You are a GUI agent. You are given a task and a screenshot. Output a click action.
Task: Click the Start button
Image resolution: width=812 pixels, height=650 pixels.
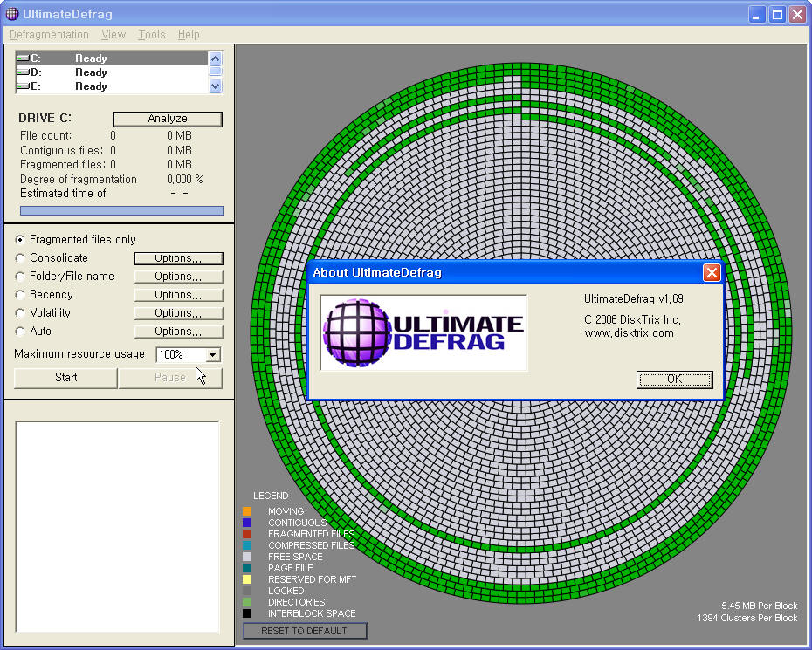[x=65, y=377]
